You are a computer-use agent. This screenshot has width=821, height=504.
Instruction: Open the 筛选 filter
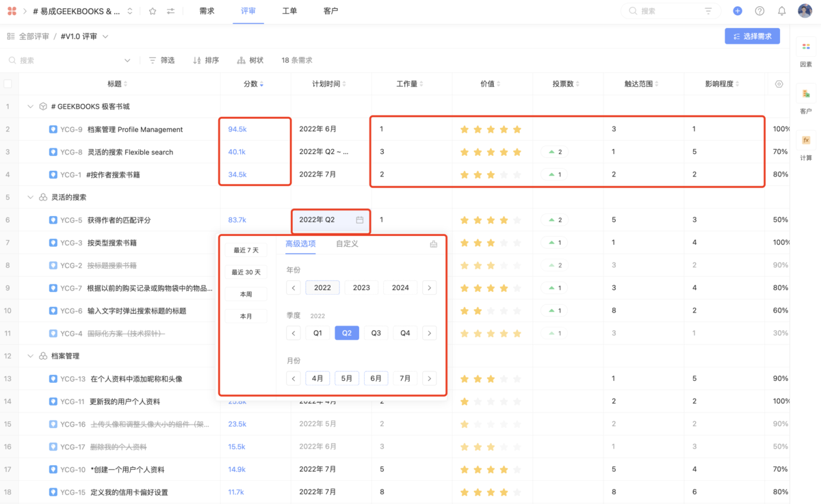161,60
